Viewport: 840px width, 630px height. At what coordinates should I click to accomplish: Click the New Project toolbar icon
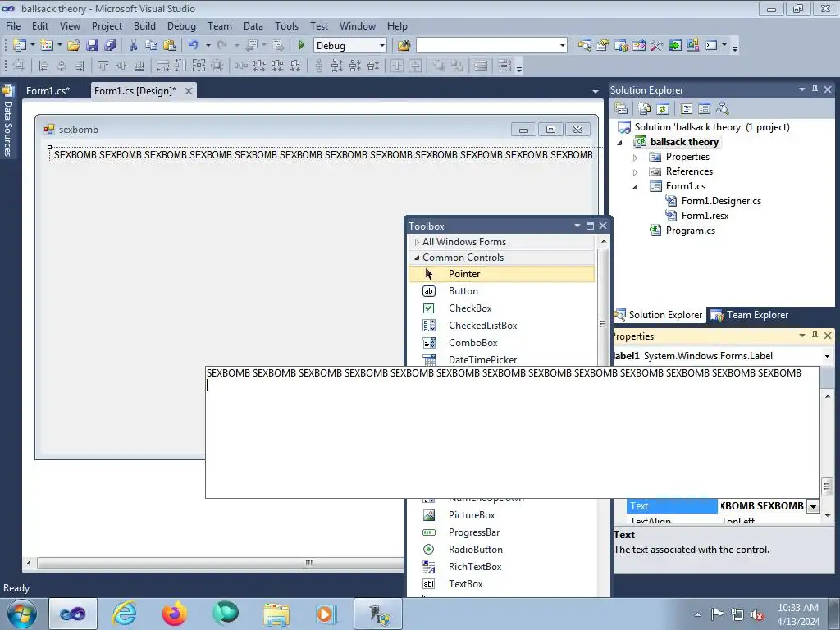point(20,46)
